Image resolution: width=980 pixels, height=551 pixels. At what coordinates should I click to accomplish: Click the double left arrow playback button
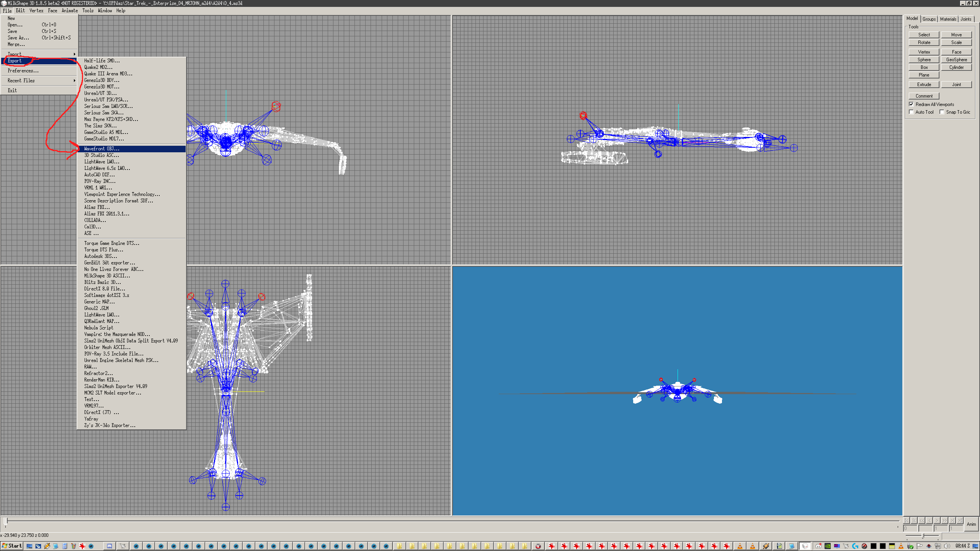[921, 520]
